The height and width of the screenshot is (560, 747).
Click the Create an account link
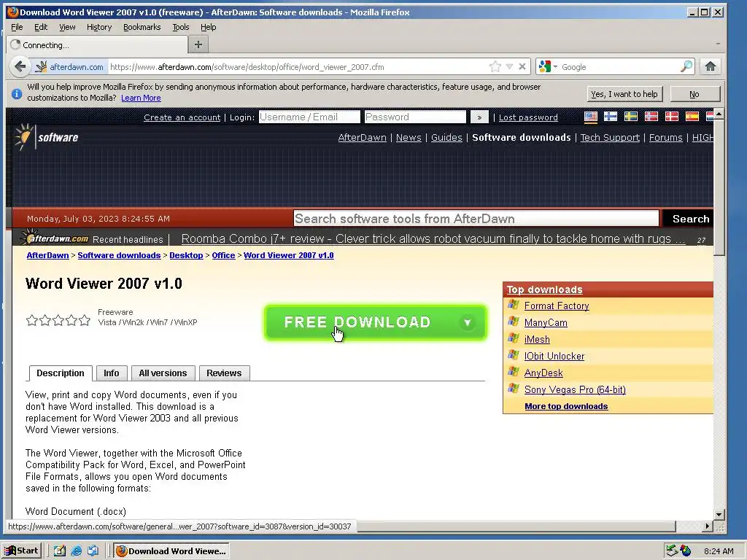click(x=182, y=117)
